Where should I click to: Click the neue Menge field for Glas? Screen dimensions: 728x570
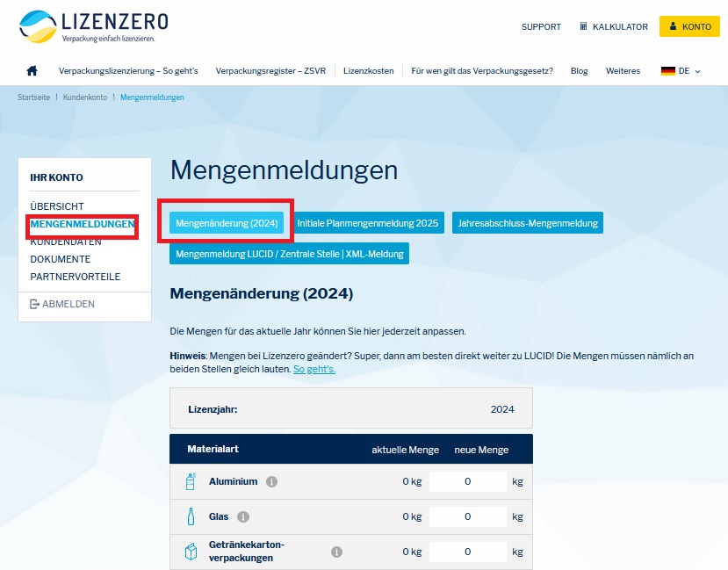pyautogui.click(x=467, y=516)
